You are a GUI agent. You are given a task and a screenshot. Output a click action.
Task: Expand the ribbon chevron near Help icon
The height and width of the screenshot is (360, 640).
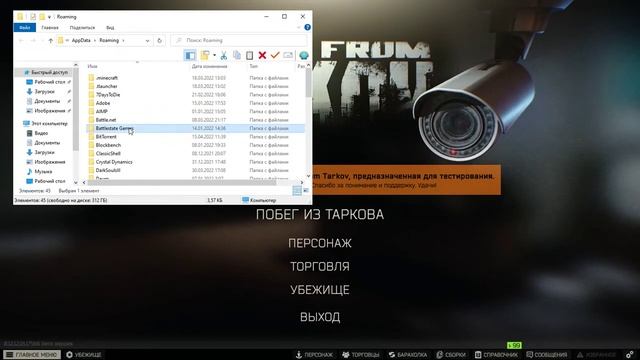pyautogui.click(x=298, y=27)
